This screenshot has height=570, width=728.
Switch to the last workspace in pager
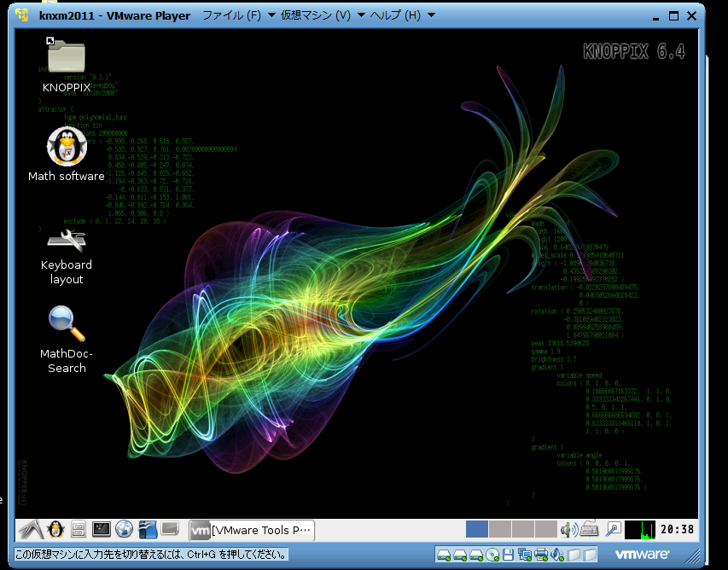(546, 529)
